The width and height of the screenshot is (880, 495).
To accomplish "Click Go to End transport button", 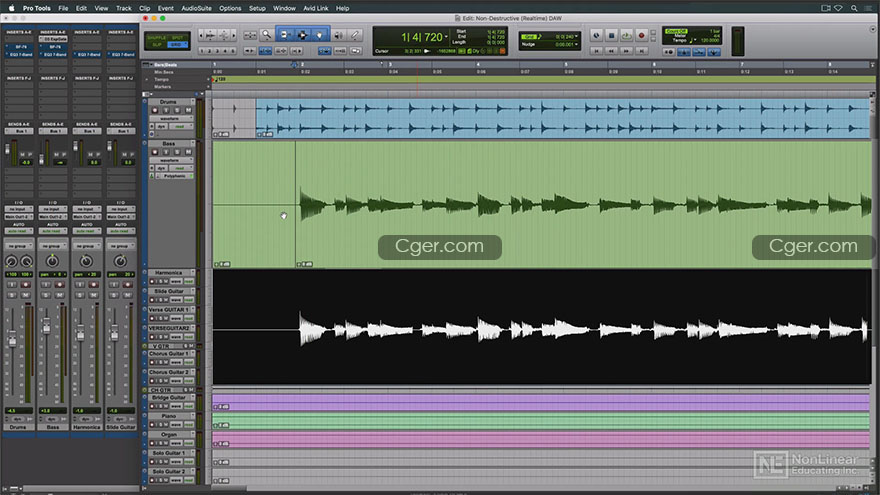I will 641,51.
